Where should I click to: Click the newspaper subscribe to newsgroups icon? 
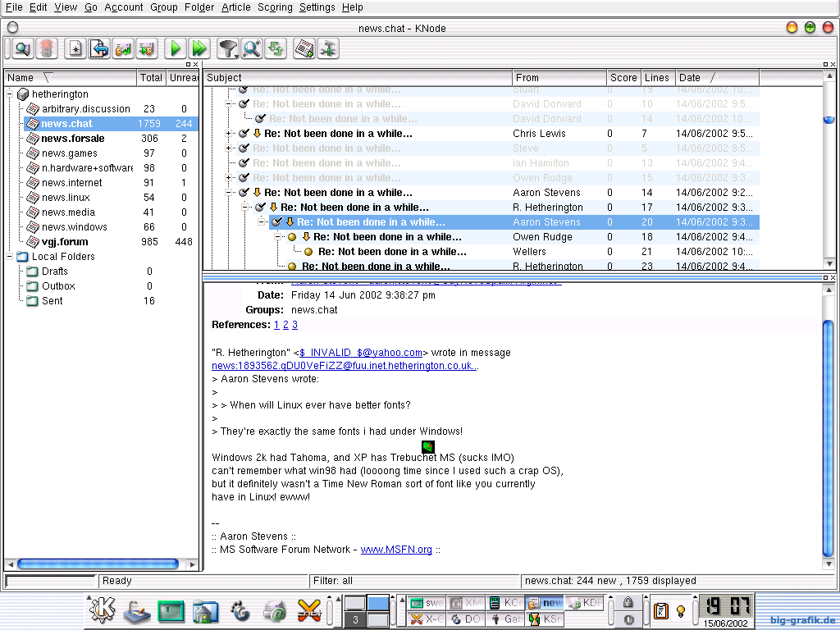[304, 48]
